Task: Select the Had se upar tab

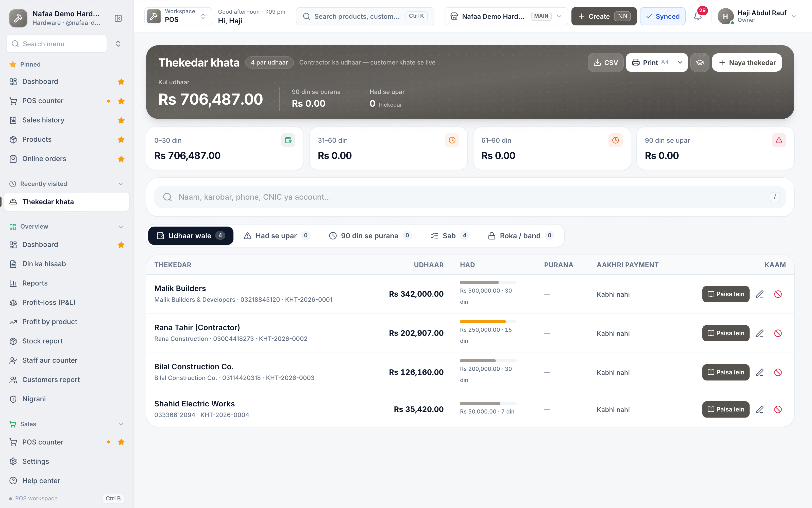Action: pos(277,235)
